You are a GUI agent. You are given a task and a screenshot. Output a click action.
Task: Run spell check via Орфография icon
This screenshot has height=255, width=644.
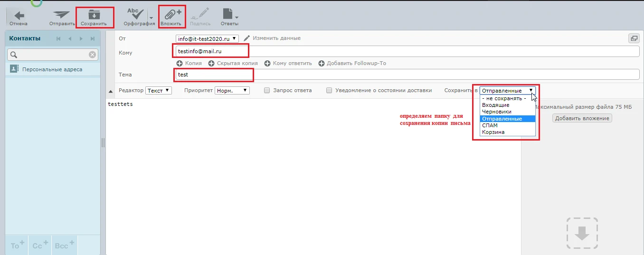tap(135, 14)
